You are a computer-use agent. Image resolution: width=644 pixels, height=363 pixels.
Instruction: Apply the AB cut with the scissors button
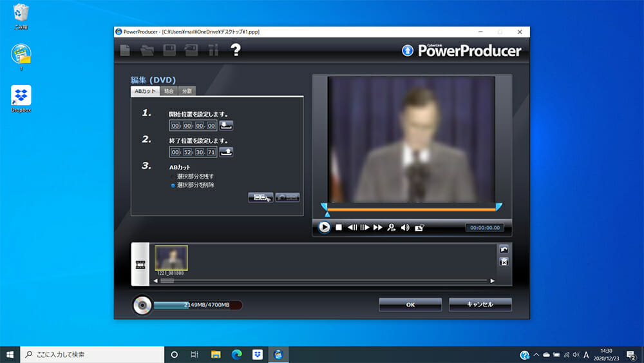(260, 198)
